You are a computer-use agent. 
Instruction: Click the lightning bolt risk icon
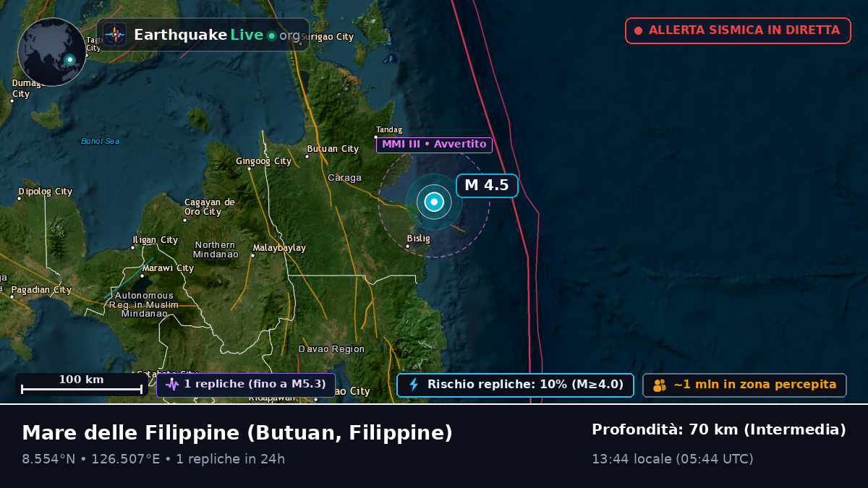414,385
